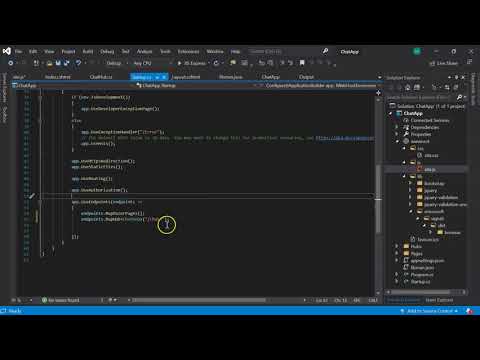The width and height of the screenshot is (480, 360).
Task: Pin the active Startup.cs tab
Action: 157,77
